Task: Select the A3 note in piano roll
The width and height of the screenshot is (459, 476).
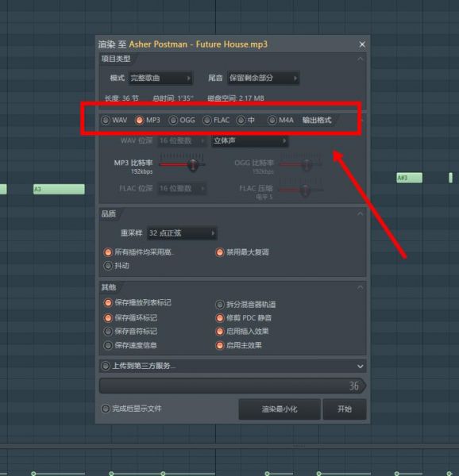Action: tap(59, 189)
